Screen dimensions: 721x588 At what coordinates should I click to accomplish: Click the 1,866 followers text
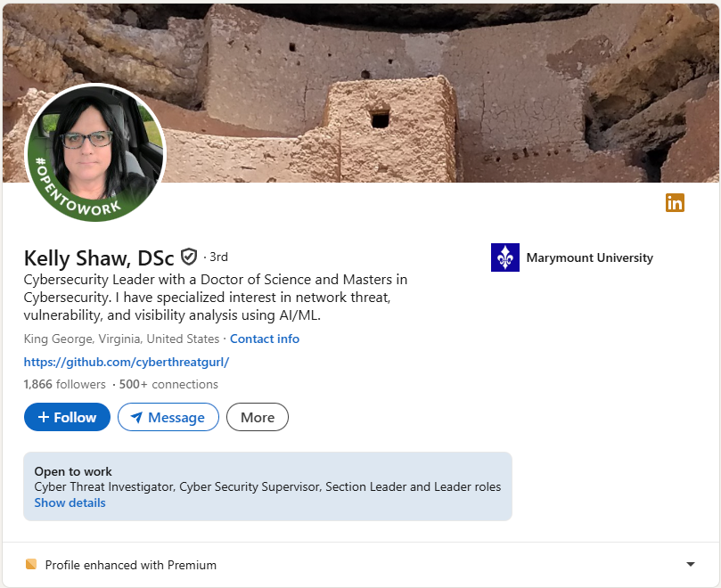tap(64, 384)
